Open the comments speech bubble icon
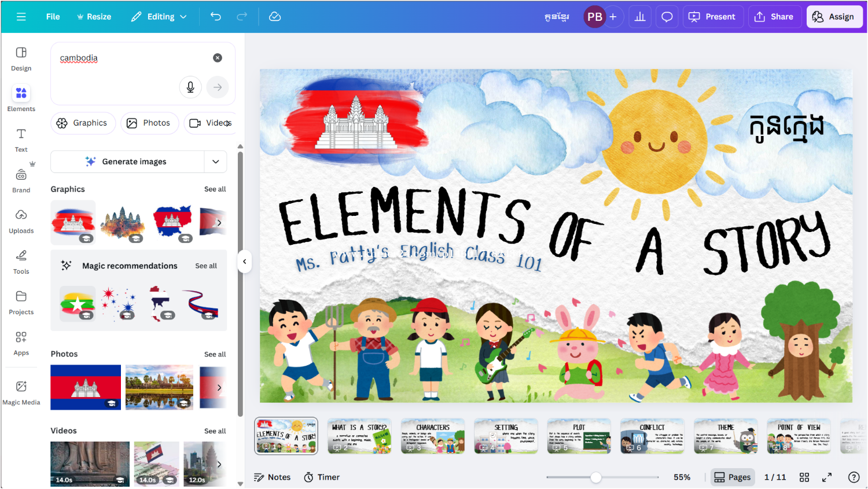This screenshot has height=489, width=868. [x=667, y=17]
